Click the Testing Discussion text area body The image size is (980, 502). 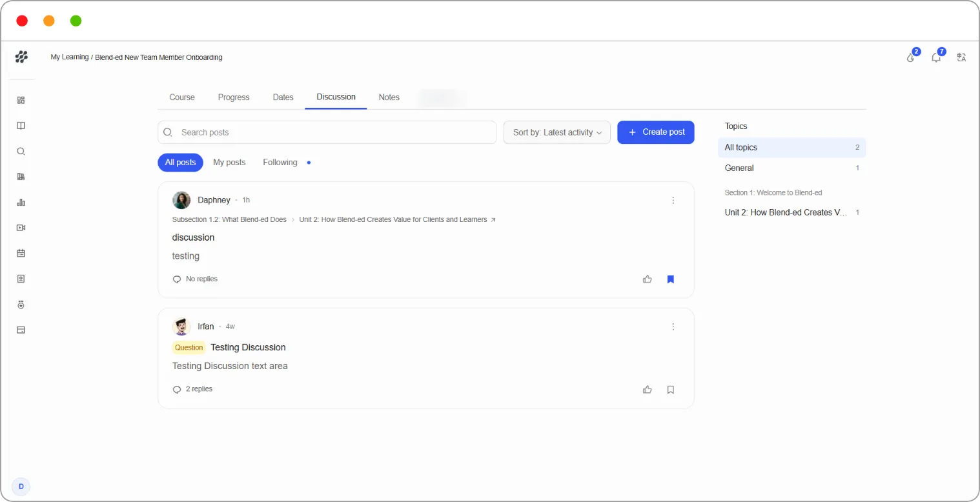coord(230,366)
